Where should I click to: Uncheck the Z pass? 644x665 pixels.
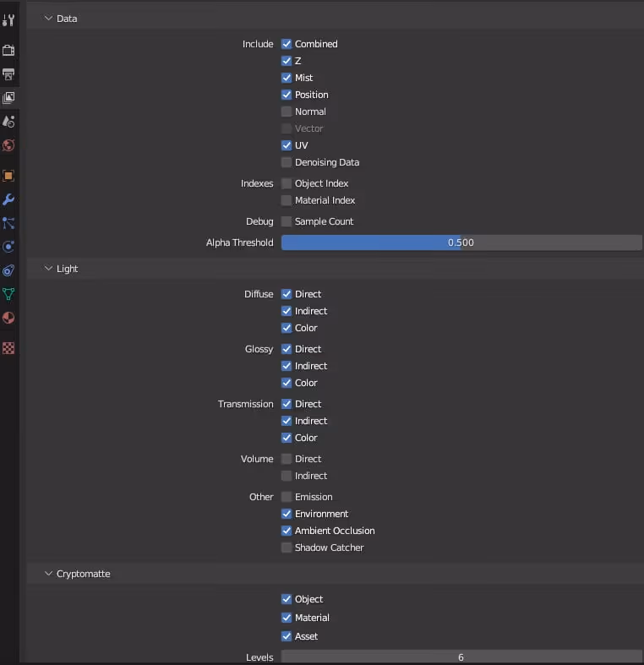(x=287, y=61)
